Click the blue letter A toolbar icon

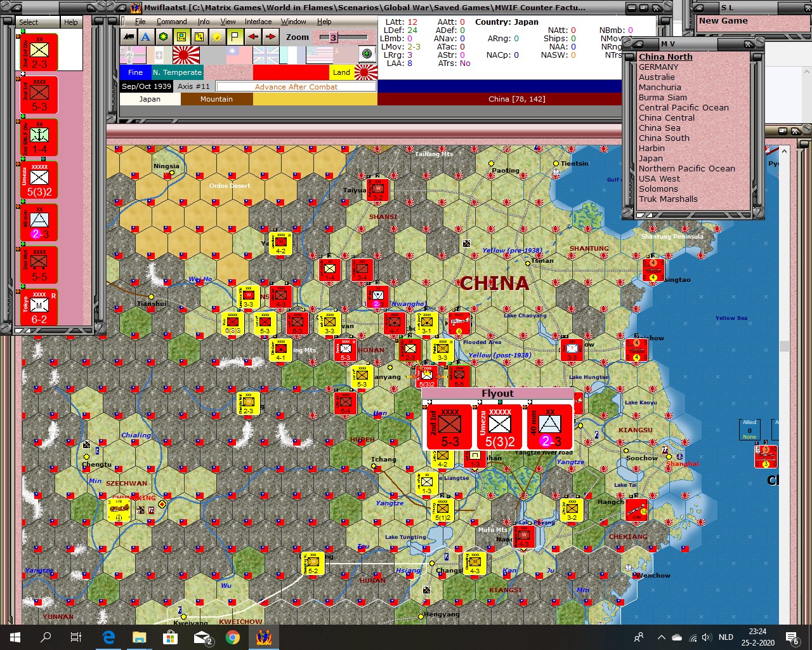[x=146, y=37]
